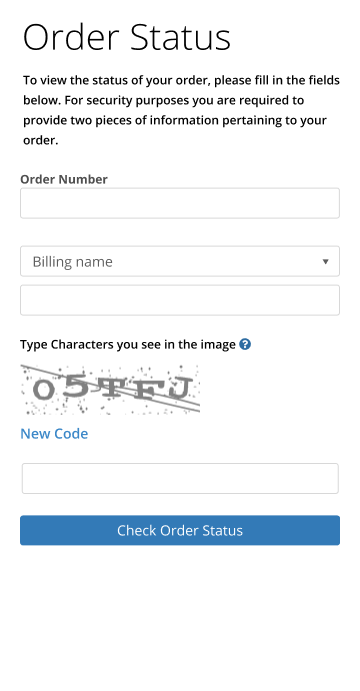Image resolution: width=360 pixels, height=691 pixels.
Task: Click the small dropdown arrow triangle
Action: [x=325, y=262]
